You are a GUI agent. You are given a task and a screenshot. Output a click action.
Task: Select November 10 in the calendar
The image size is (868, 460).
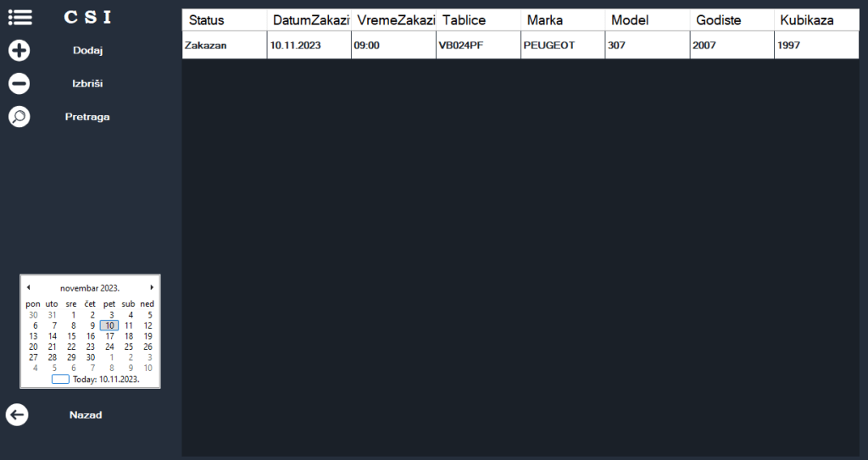click(109, 325)
